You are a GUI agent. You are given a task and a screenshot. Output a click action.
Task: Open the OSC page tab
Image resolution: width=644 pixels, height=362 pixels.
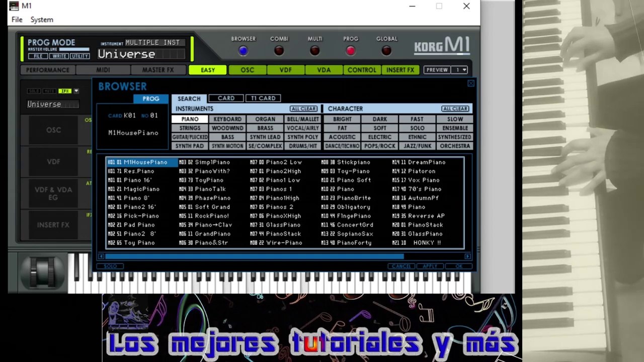[x=247, y=70]
